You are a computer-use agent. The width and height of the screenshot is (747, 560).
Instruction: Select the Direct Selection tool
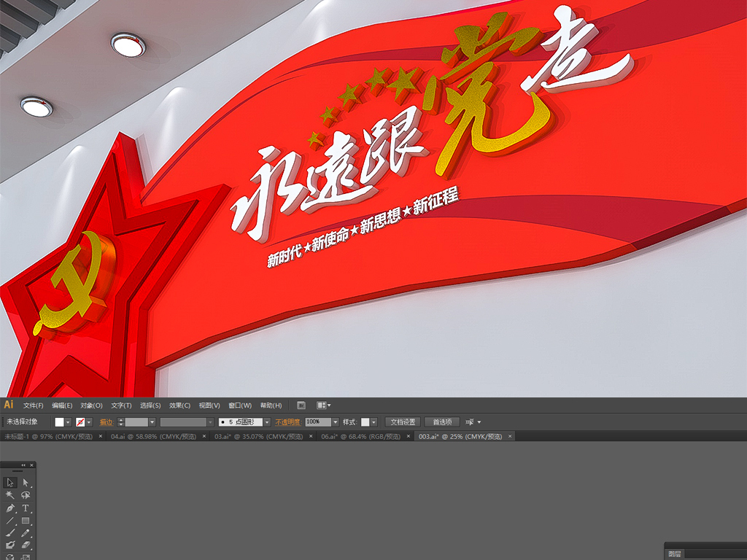click(x=25, y=483)
